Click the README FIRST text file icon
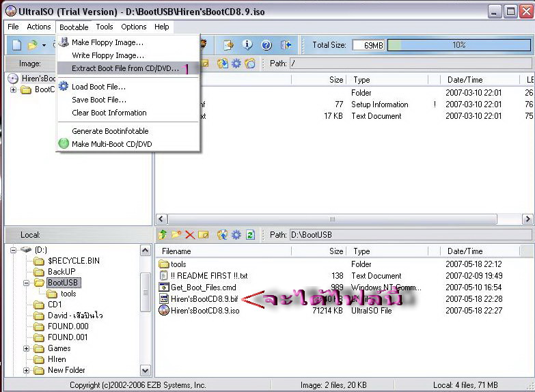This screenshot has height=392, width=535. point(164,275)
